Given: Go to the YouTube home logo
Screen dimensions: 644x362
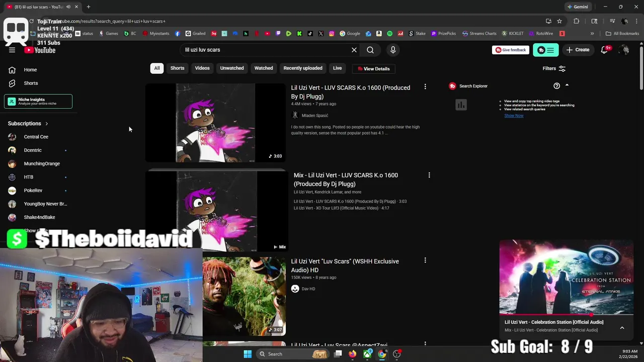Looking at the screenshot, I should 40,50.
